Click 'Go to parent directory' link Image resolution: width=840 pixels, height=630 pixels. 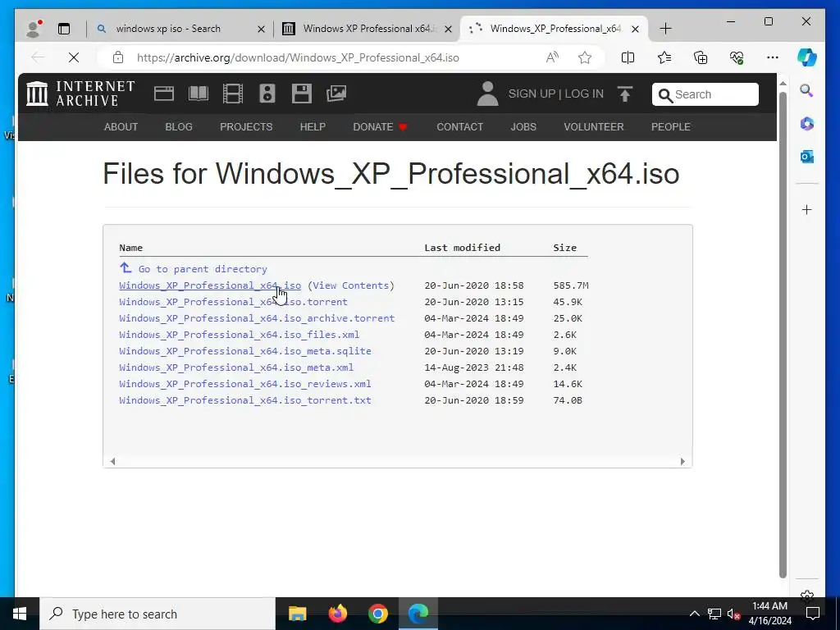click(193, 268)
